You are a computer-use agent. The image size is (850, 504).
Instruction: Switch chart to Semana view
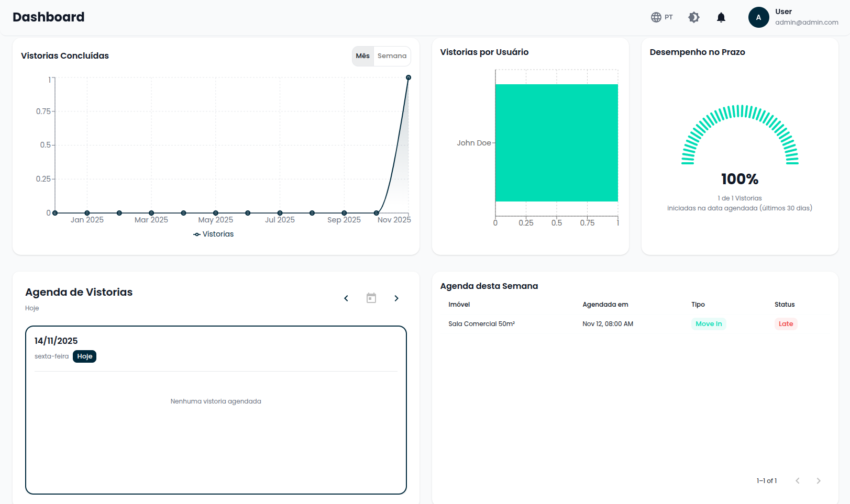coord(392,56)
